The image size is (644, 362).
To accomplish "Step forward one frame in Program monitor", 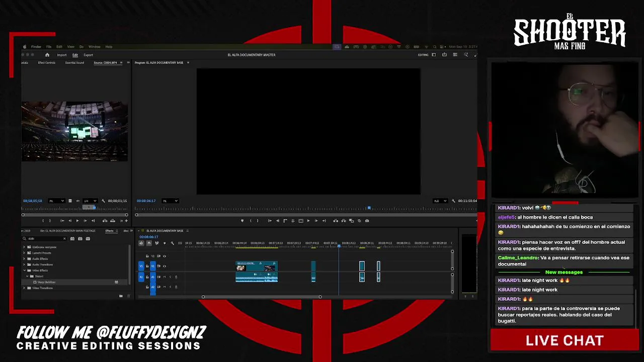I will (x=316, y=221).
